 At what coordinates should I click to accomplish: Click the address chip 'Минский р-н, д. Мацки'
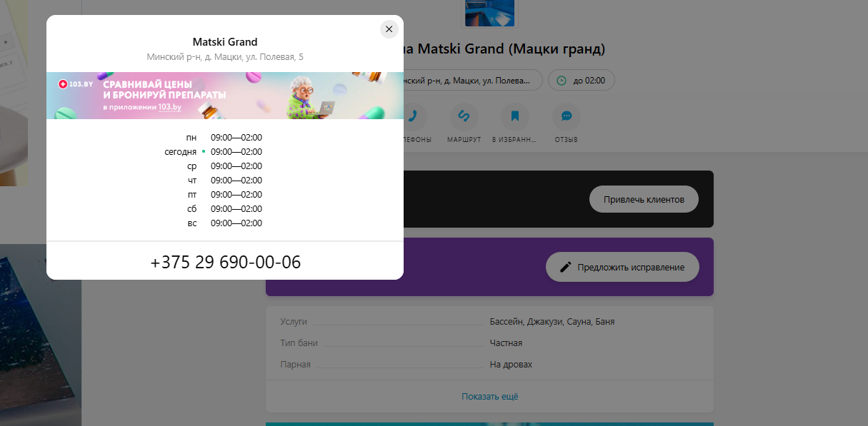[x=472, y=80]
